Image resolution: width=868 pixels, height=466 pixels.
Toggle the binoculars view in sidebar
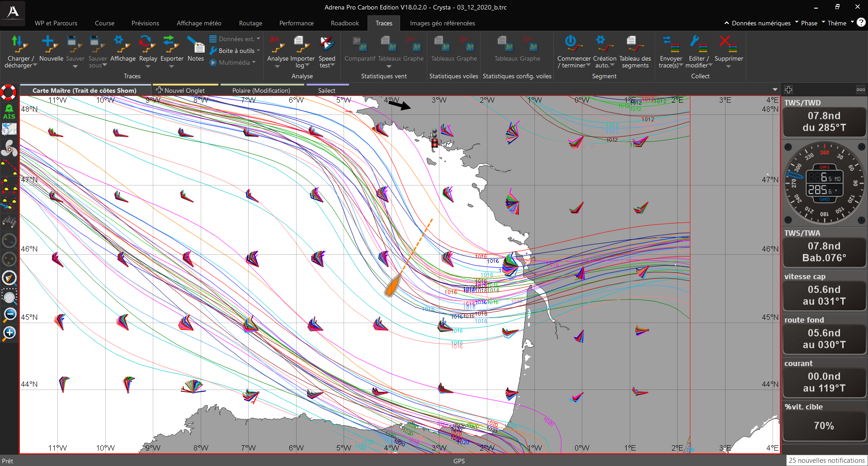[x=9, y=222]
